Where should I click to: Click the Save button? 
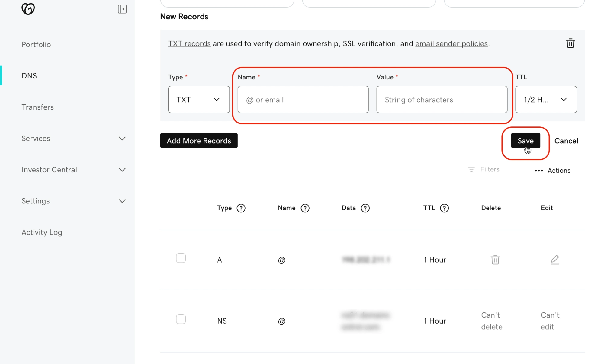point(525,141)
